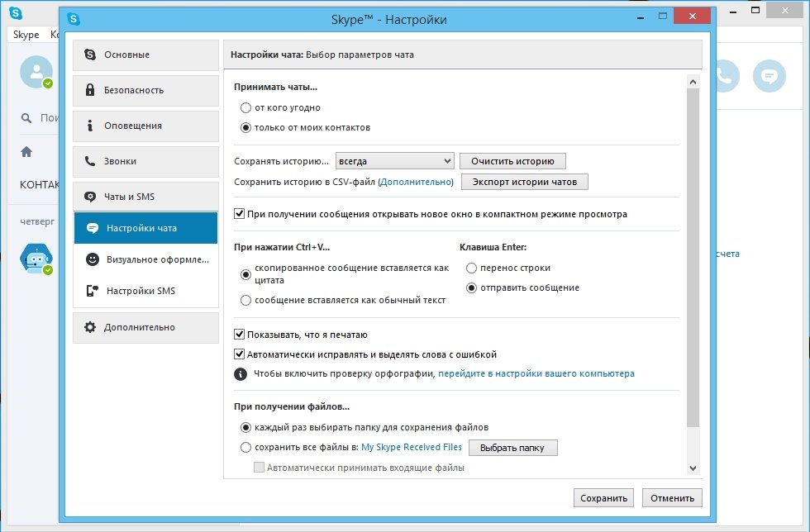Click the scrollbar up arrow in settings panel
The width and height of the screenshot is (810, 532).
693,82
